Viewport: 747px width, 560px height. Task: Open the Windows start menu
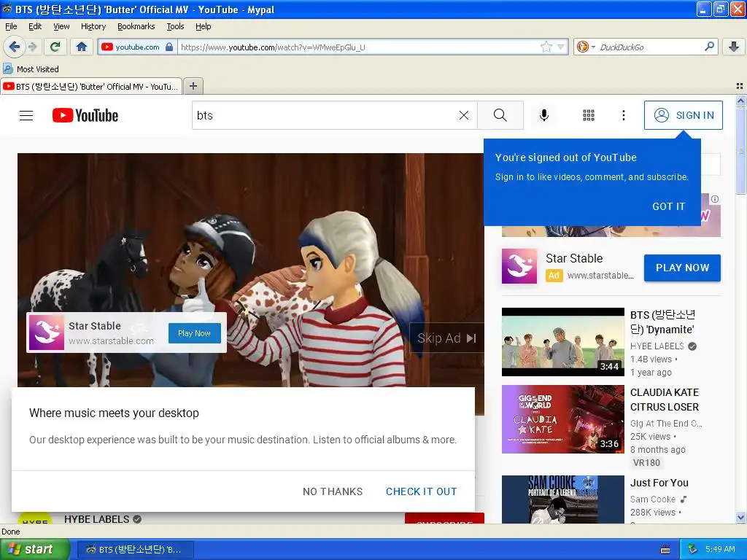pos(34,549)
